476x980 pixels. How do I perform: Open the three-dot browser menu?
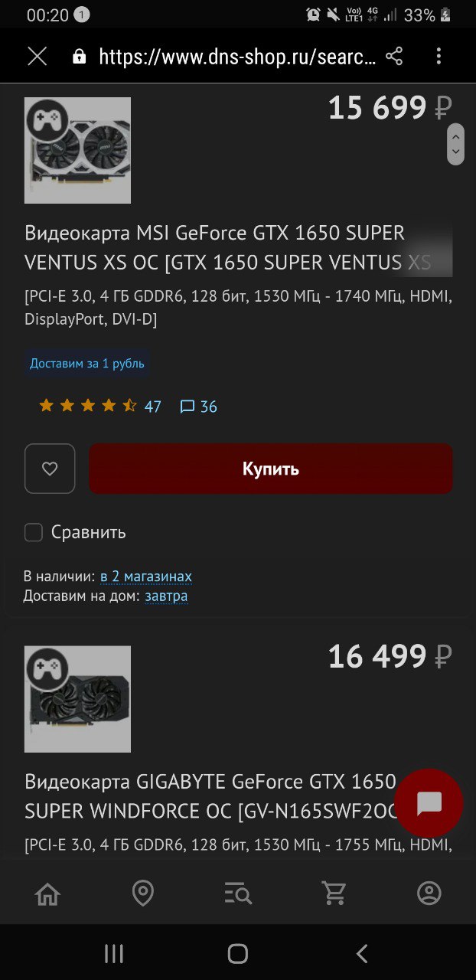[x=439, y=56]
